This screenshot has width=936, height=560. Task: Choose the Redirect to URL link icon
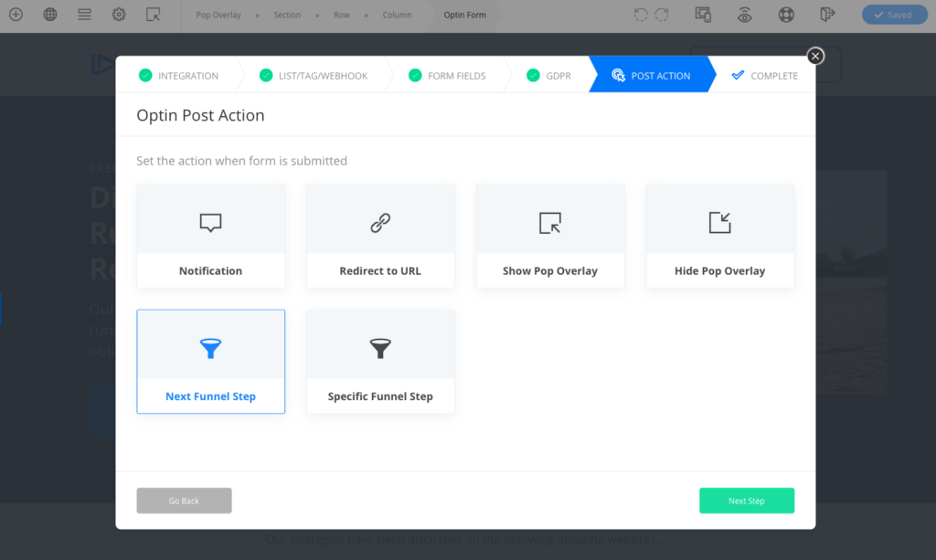[x=380, y=222]
